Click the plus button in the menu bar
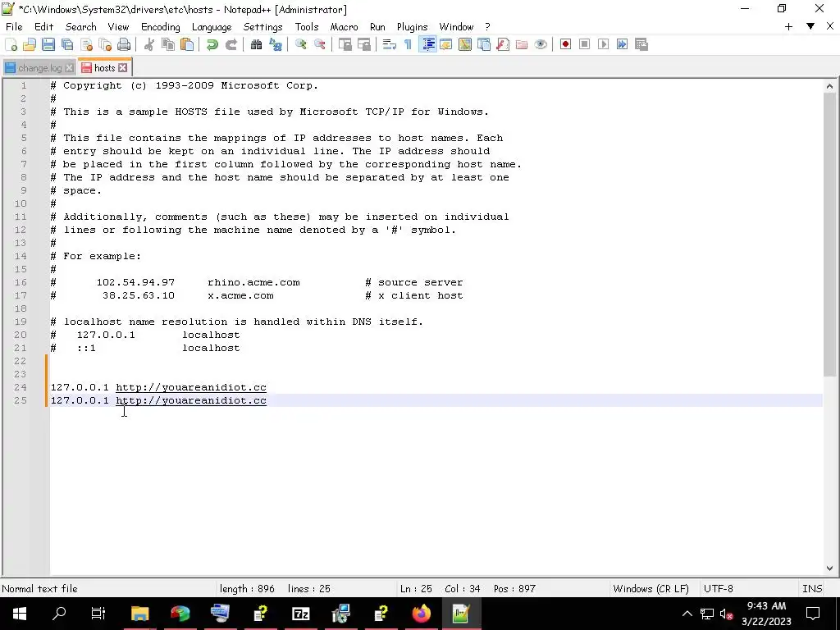 coord(788,26)
